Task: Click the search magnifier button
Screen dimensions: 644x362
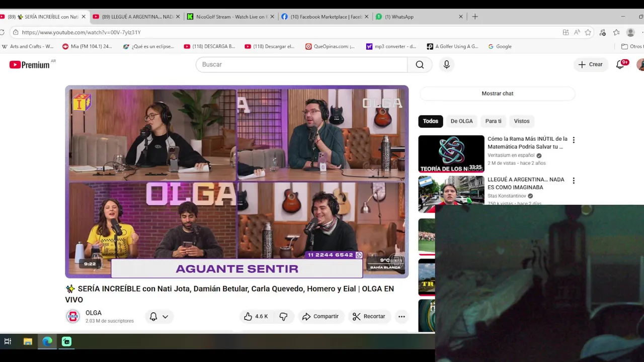Action: pos(420,64)
